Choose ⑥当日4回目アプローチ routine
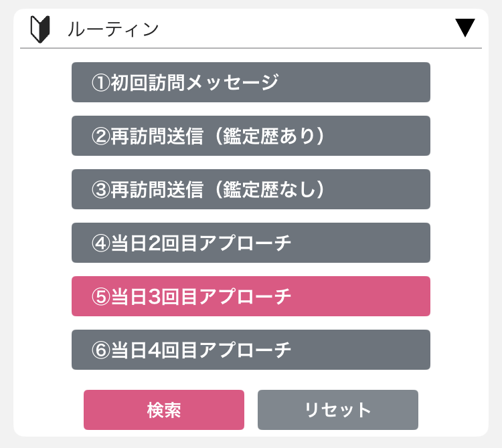The height and width of the screenshot is (448, 502). 251,350
